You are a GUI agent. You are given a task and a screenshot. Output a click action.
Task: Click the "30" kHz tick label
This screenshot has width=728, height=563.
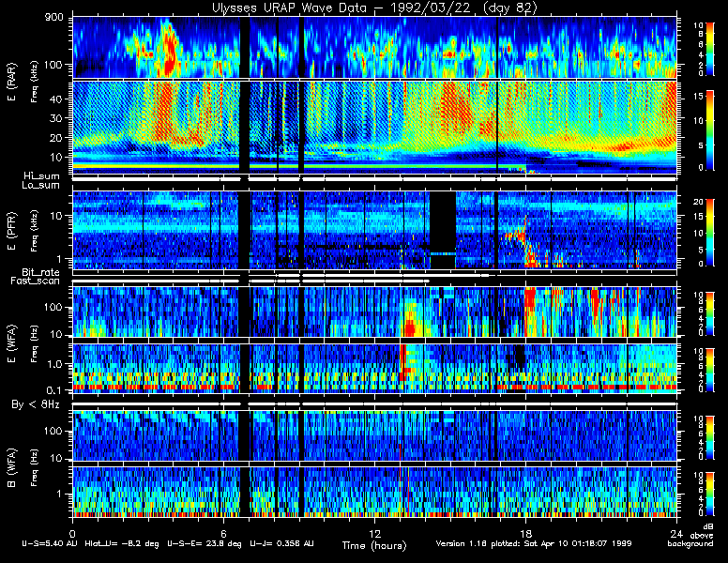point(56,118)
